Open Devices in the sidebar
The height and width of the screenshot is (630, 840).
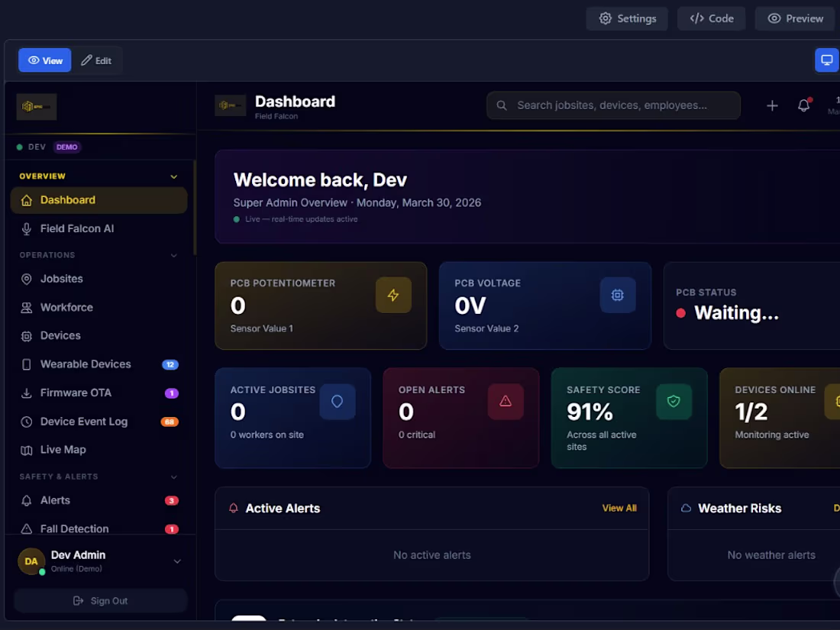click(99, 336)
